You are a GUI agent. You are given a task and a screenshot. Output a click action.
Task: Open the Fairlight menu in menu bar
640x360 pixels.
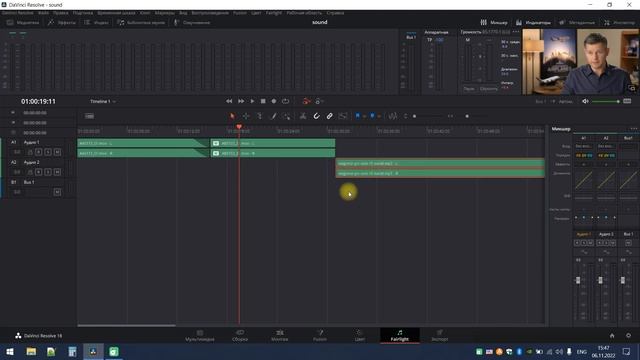pyautogui.click(x=274, y=13)
